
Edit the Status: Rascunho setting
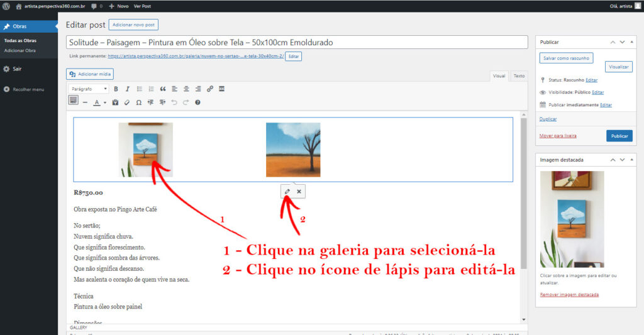point(591,80)
